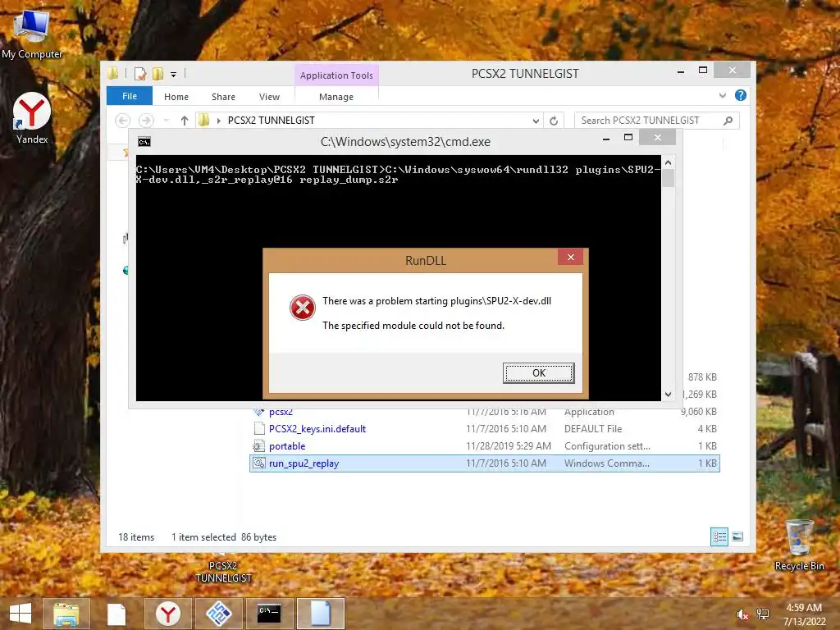Select the run_spu2_replay command file
The width and height of the screenshot is (840, 630).
coord(484,463)
